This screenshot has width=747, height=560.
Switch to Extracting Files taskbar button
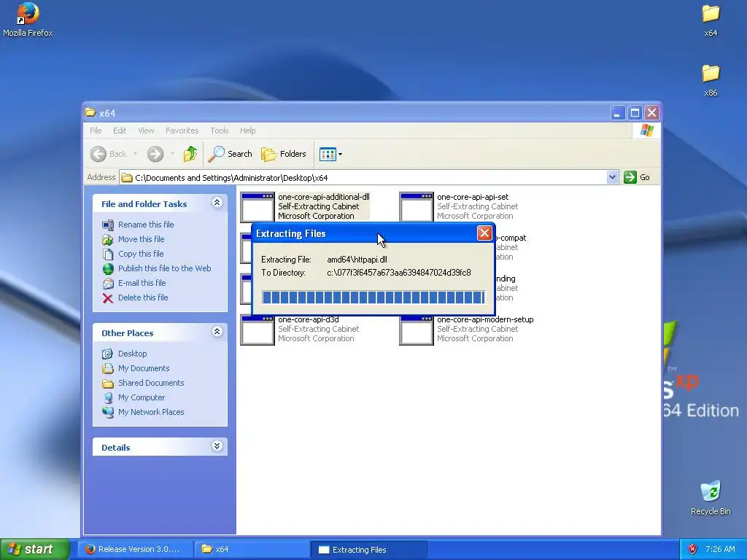click(x=368, y=549)
